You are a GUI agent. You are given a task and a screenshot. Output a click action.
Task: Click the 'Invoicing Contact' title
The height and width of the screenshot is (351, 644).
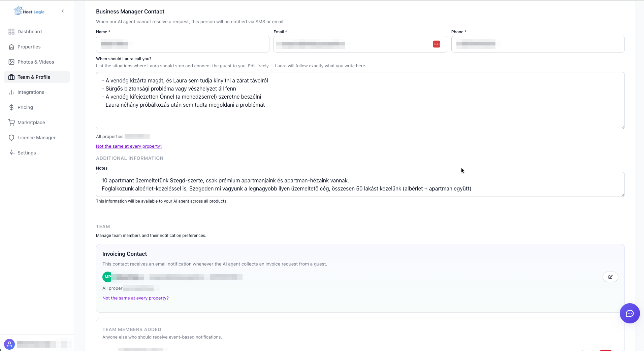tap(125, 254)
